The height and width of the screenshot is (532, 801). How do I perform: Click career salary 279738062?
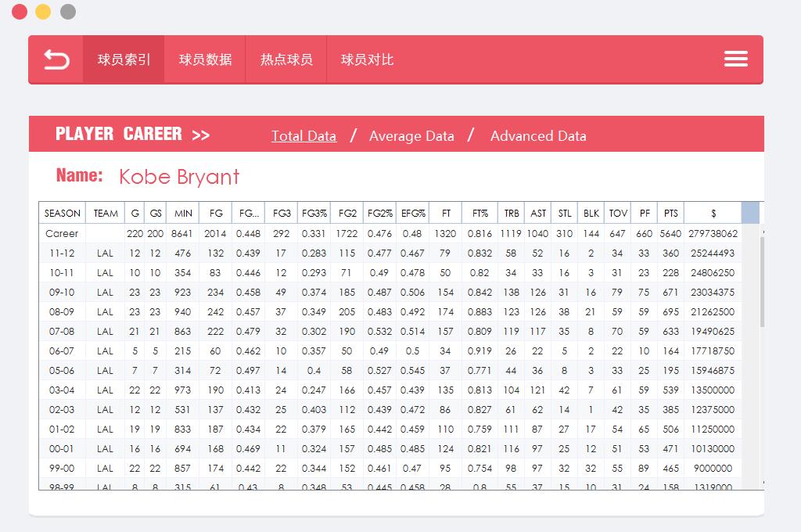click(x=713, y=234)
